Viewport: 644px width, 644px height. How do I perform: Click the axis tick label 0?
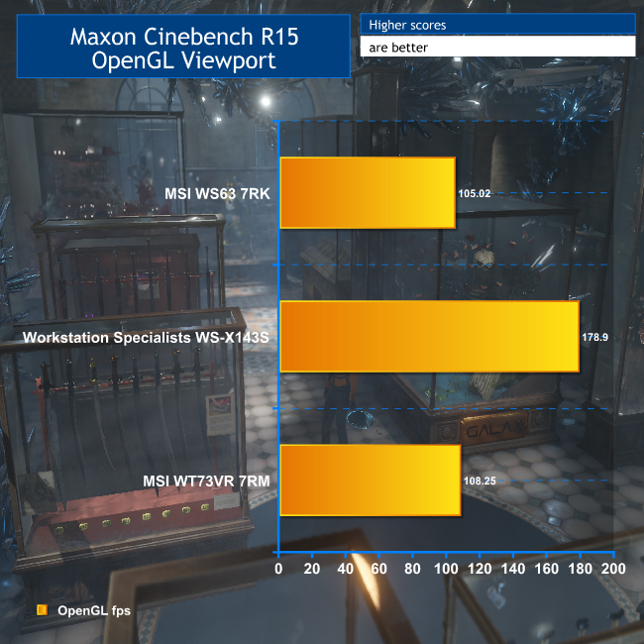coord(278,569)
